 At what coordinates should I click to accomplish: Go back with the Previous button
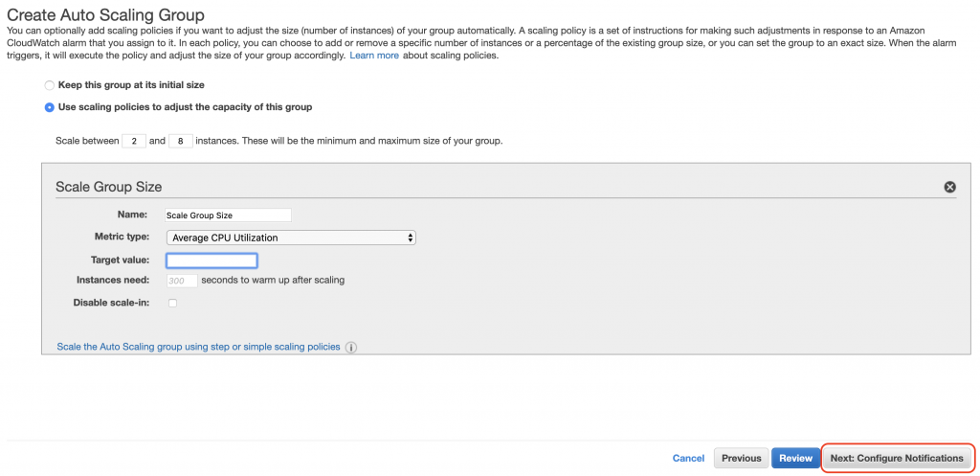[741, 459]
